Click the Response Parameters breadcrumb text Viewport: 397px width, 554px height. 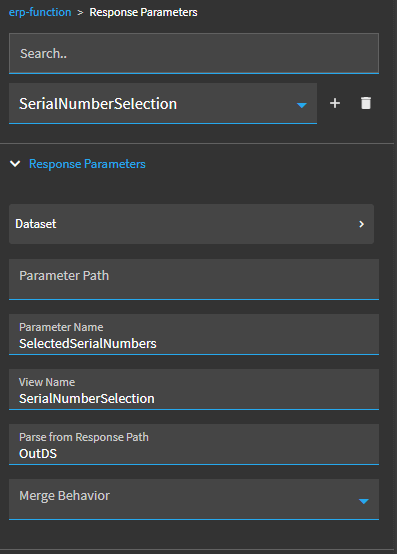(143, 12)
